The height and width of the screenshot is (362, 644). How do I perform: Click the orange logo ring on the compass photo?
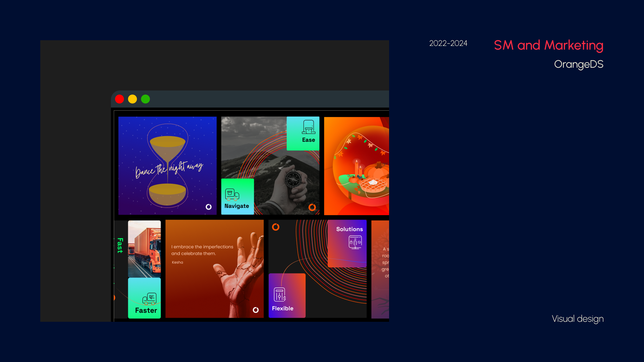tap(312, 207)
